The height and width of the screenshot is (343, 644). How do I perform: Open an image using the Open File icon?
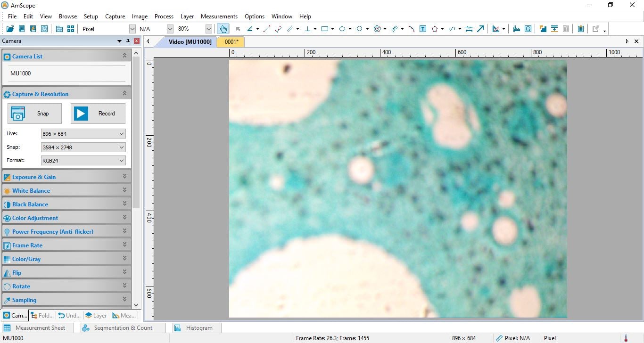10,29
